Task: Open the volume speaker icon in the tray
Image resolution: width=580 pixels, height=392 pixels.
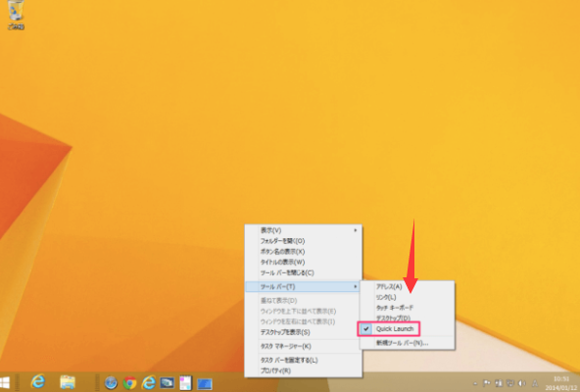Action: point(522,383)
